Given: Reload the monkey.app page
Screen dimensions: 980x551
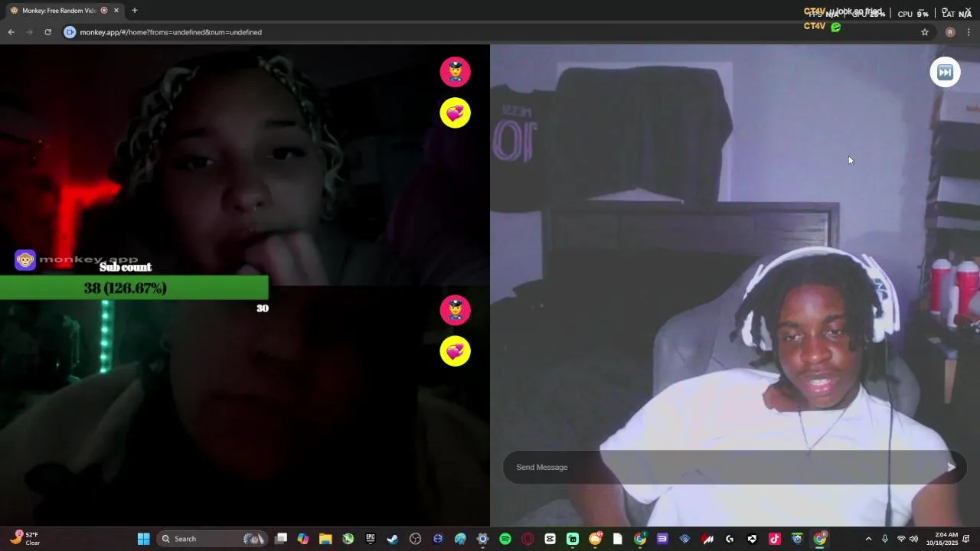Looking at the screenshot, I should point(47,32).
